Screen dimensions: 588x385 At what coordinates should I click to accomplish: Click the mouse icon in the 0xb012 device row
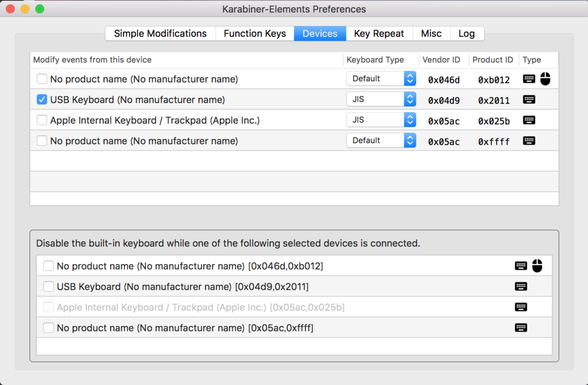point(545,79)
